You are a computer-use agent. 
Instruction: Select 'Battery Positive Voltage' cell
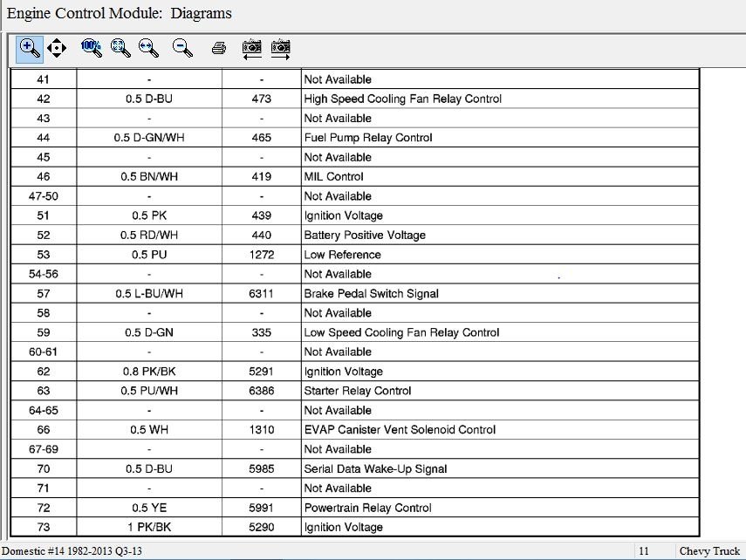(x=500, y=235)
